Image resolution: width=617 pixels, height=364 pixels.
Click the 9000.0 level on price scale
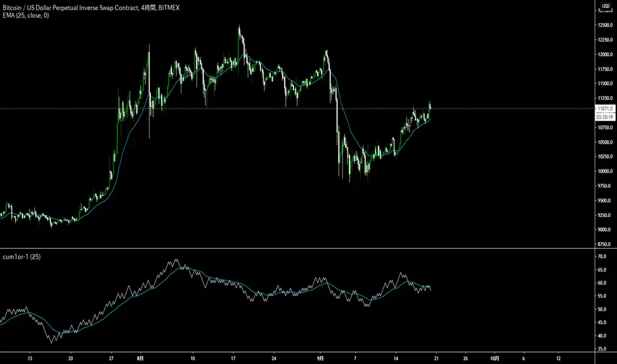(605, 230)
